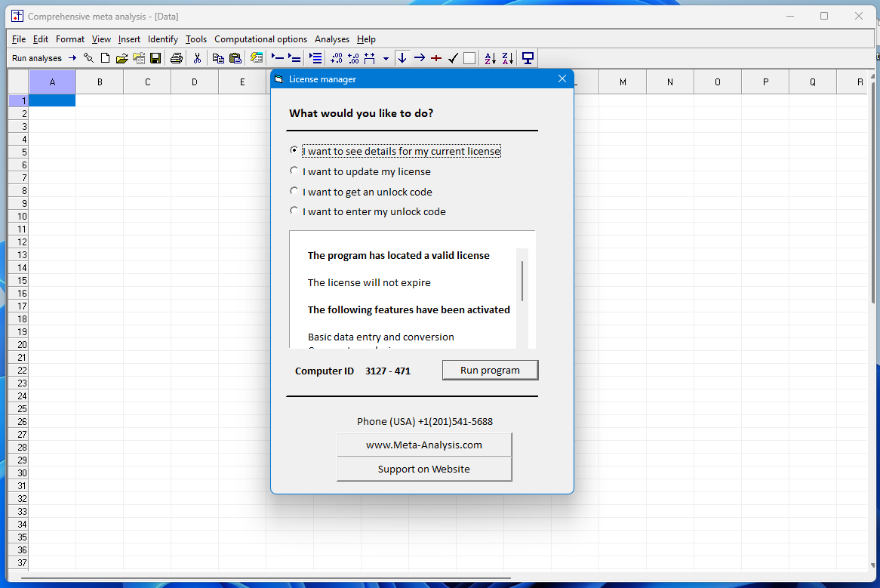Open file with the folder icon
The width and height of the screenshot is (880, 588).
point(122,58)
